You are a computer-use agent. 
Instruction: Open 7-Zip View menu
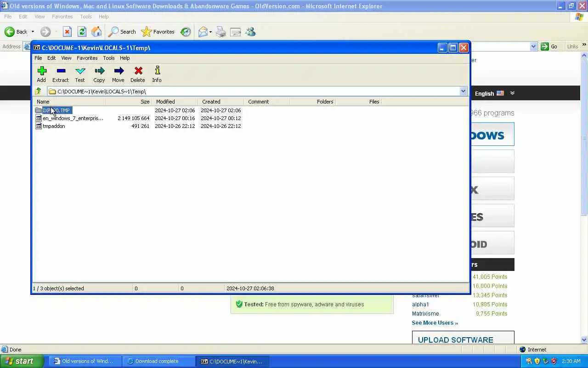pyautogui.click(x=66, y=58)
